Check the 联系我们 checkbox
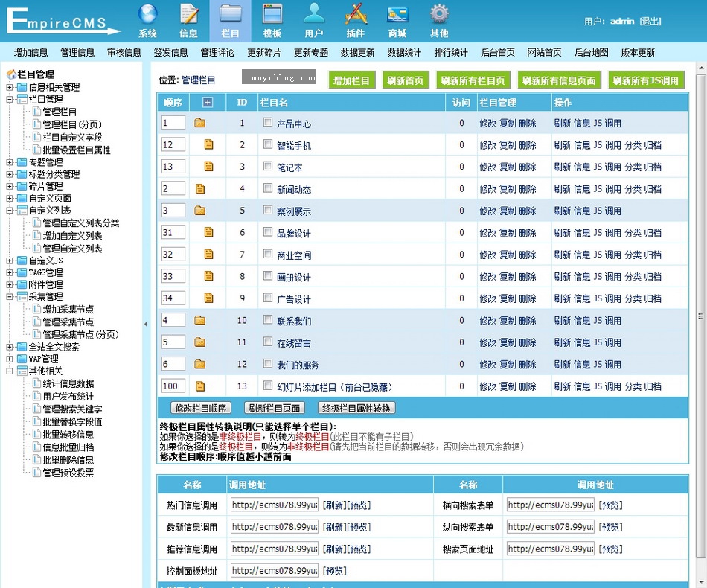Viewport: 707px width, 588px height. pos(268,320)
